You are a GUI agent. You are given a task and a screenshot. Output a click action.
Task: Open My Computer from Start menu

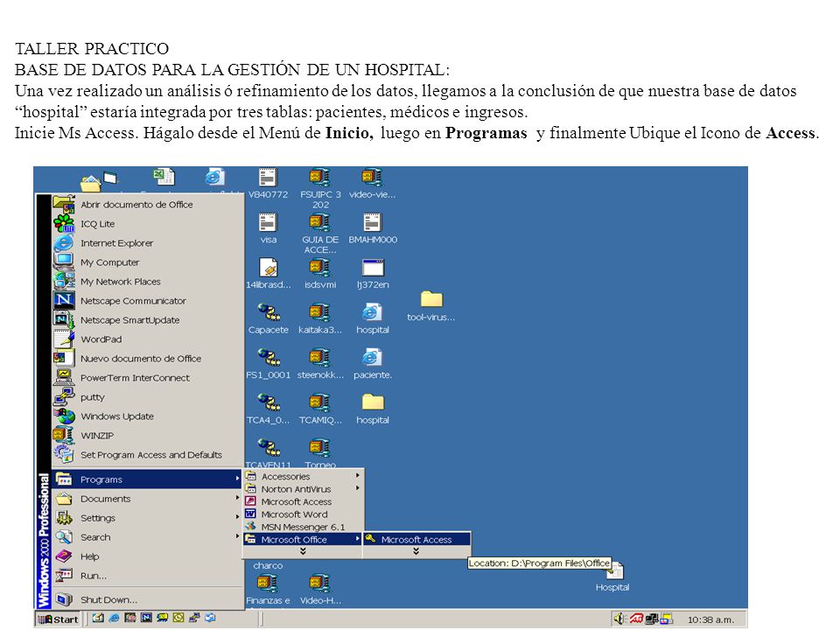click(148, 262)
